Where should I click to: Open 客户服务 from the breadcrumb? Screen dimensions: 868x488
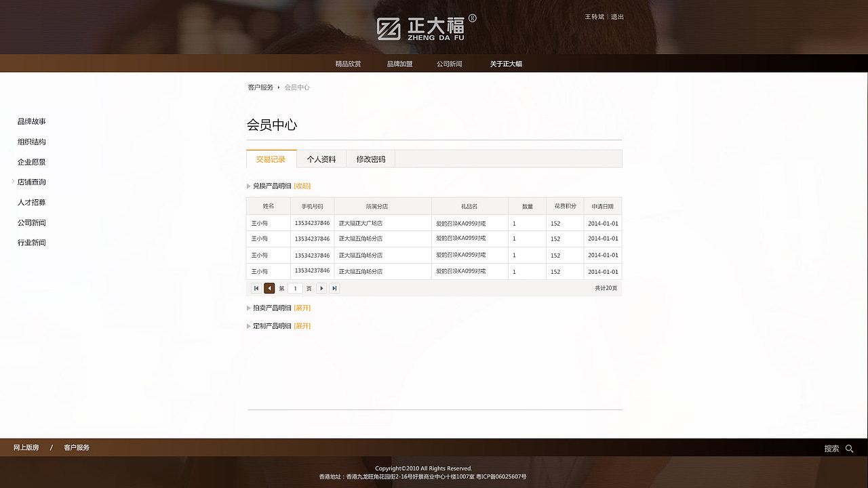click(259, 87)
